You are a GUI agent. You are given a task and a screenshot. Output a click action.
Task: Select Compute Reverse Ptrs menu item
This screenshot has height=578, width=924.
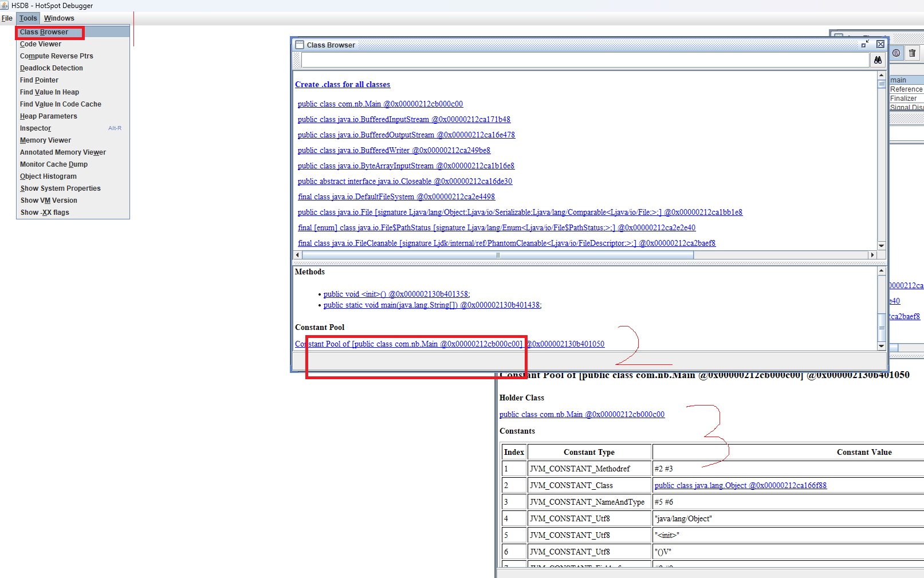[x=73, y=56]
